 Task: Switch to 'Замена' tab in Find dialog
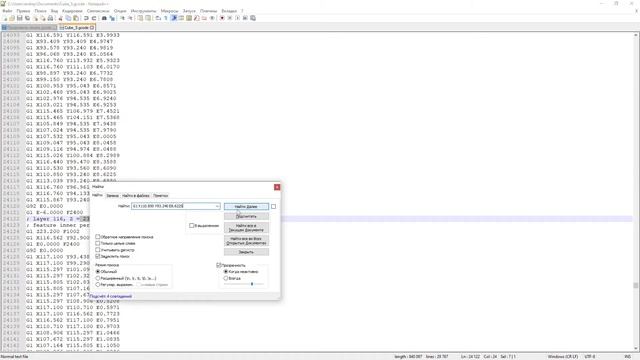coord(112,196)
